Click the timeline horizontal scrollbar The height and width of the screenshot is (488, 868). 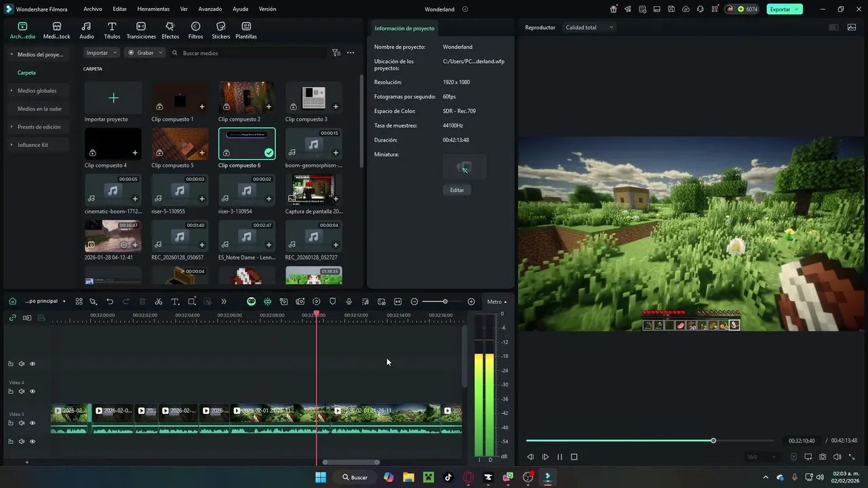(x=351, y=462)
